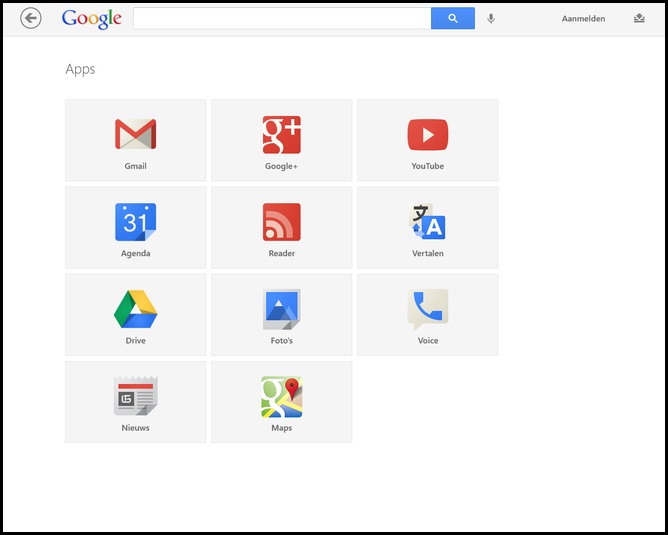Open the Gmail app tile
The image size is (668, 535).
(x=135, y=140)
